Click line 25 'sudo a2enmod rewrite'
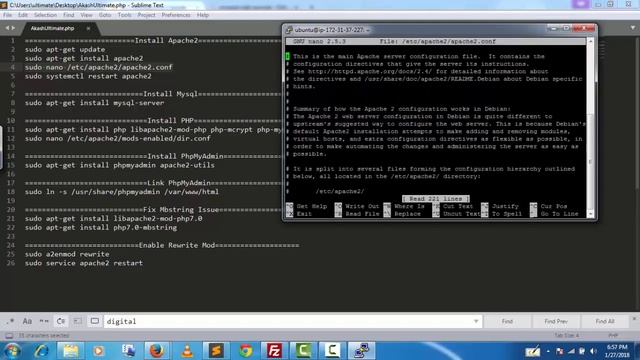Viewport: 640px width, 360px height. [x=67, y=254]
